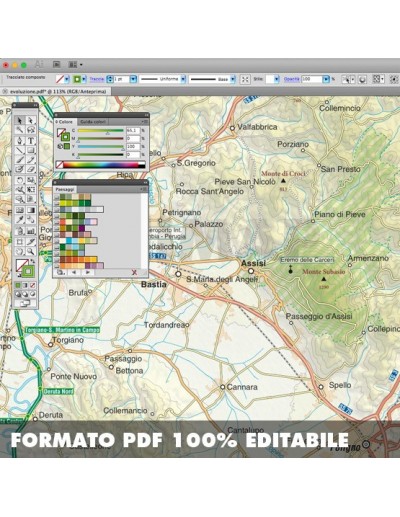Load the previous swatch library in Passaggi
400x517 pixels.
tap(74, 272)
